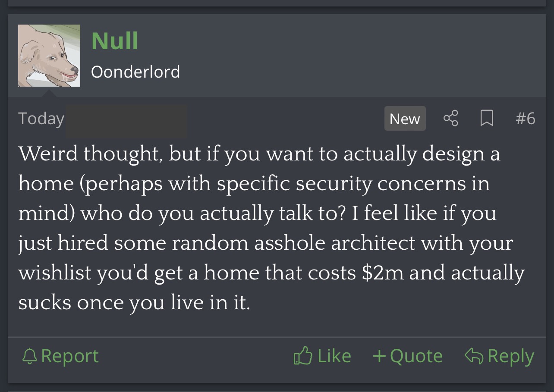This screenshot has width=554, height=392.
Task: Click the Reply text label
Action: [x=511, y=357]
